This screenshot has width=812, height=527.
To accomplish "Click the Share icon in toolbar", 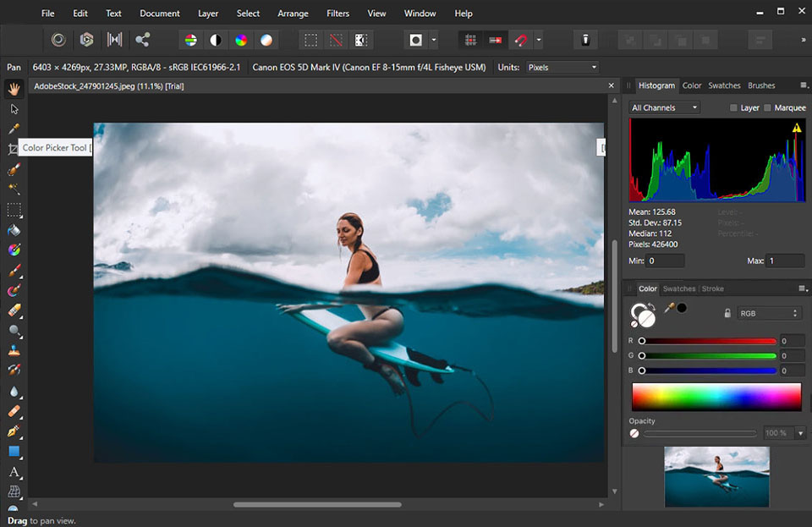I will (x=142, y=40).
